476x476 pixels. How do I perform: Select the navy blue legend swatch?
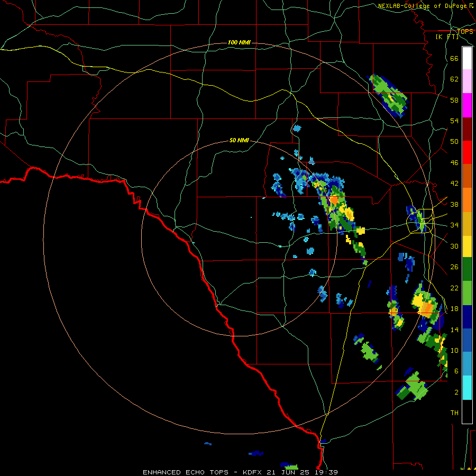click(x=467, y=317)
